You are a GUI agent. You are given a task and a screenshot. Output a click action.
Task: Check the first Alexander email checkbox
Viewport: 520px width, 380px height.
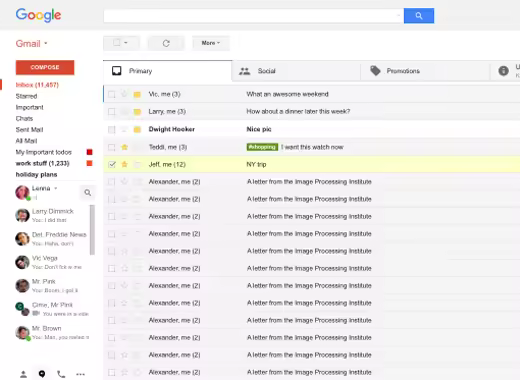pos(112,182)
